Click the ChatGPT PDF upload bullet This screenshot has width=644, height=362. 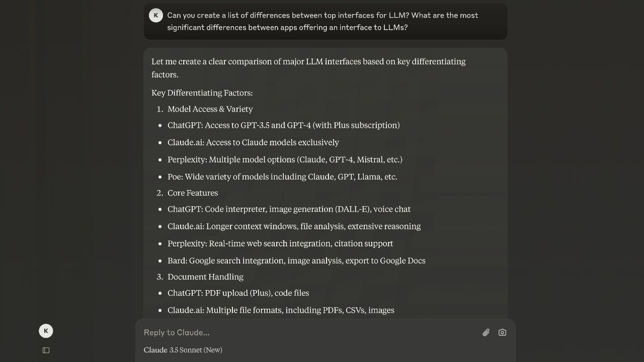pyautogui.click(x=238, y=293)
